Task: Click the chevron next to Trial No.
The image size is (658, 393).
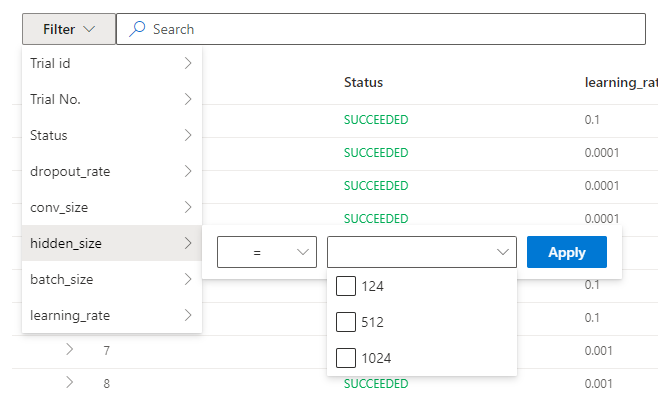Action: click(x=188, y=99)
